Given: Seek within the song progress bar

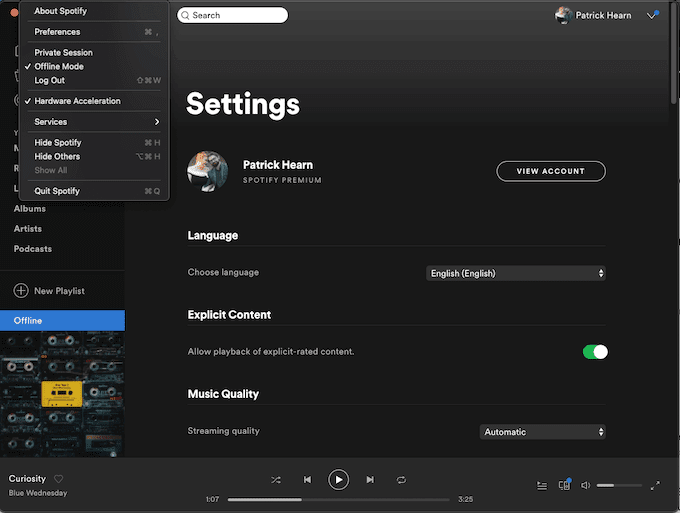Looking at the screenshot, I should click(x=339, y=500).
